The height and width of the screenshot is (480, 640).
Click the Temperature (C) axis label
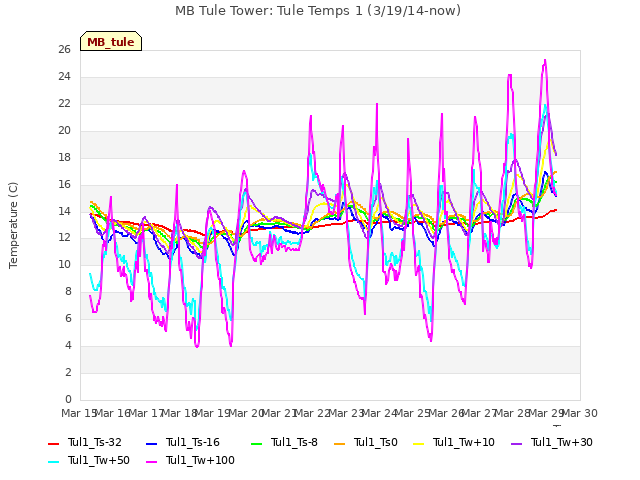coord(13,225)
